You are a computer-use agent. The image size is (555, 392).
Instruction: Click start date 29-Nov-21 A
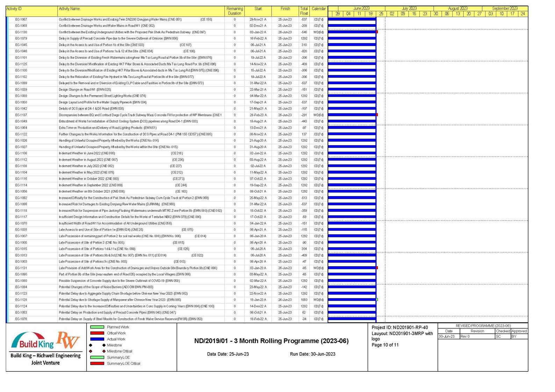pos(258,20)
